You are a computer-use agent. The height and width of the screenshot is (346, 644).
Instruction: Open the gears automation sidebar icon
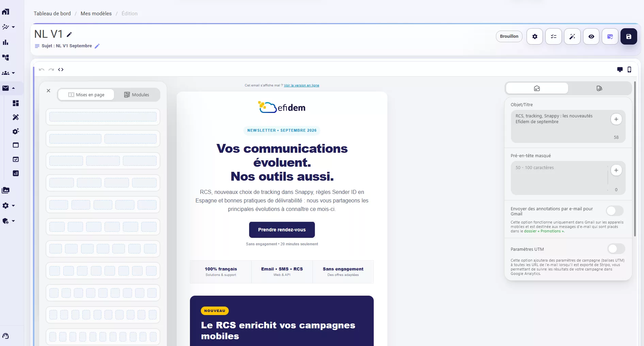point(16,131)
